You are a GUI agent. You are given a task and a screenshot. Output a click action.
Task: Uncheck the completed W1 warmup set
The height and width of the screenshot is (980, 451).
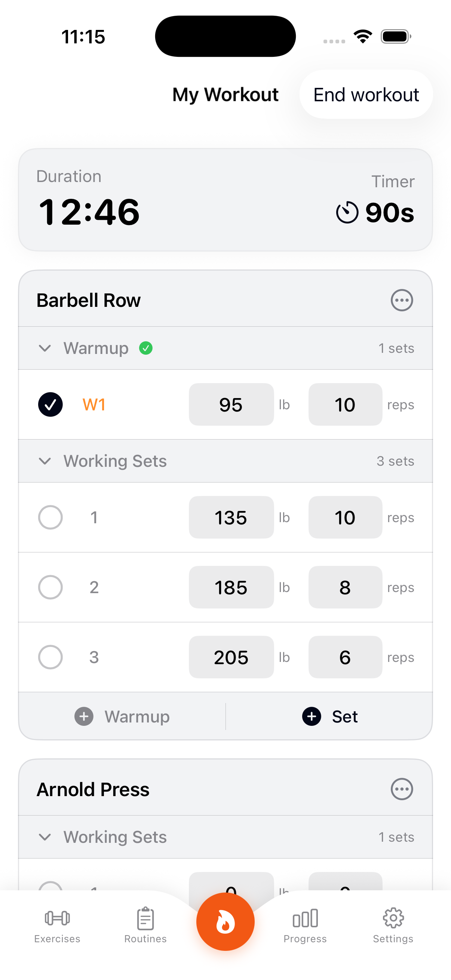pyautogui.click(x=50, y=404)
